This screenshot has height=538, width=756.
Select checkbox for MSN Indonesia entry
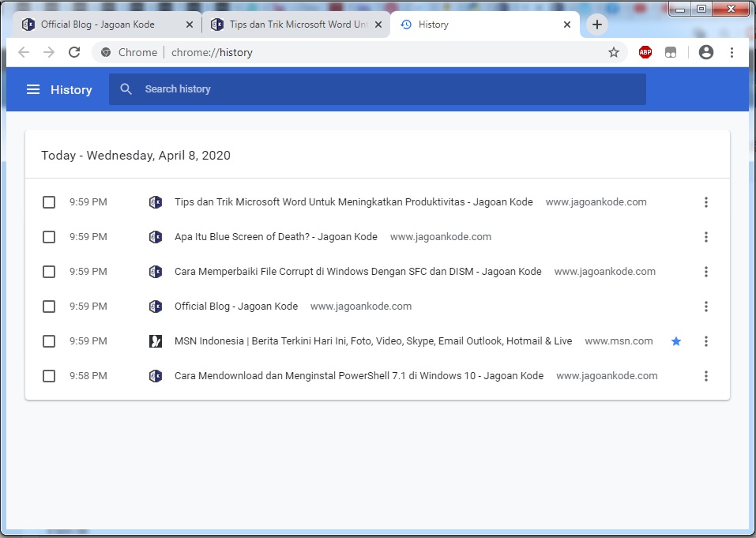pos(49,341)
